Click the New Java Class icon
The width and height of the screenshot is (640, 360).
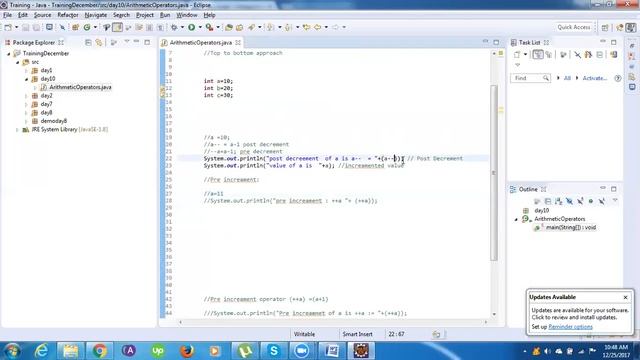click(x=87, y=27)
